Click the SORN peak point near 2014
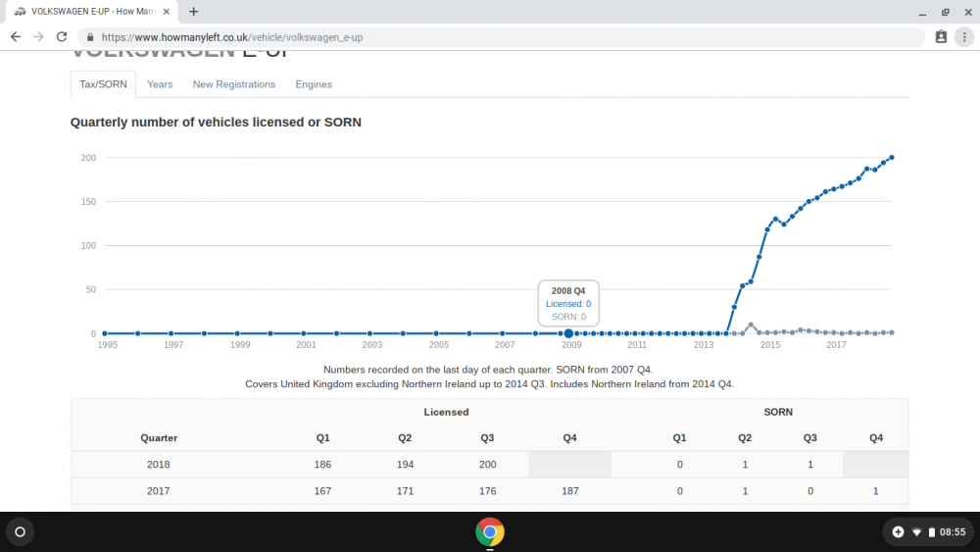Screen dimensions: 980x552 (x=751, y=326)
